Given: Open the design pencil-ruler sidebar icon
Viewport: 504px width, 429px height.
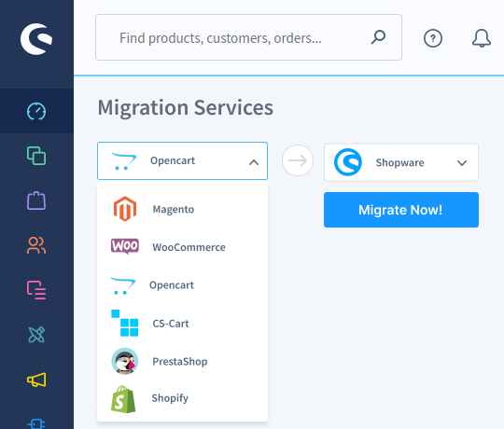Looking at the screenshot, I should tap(36, 335).
